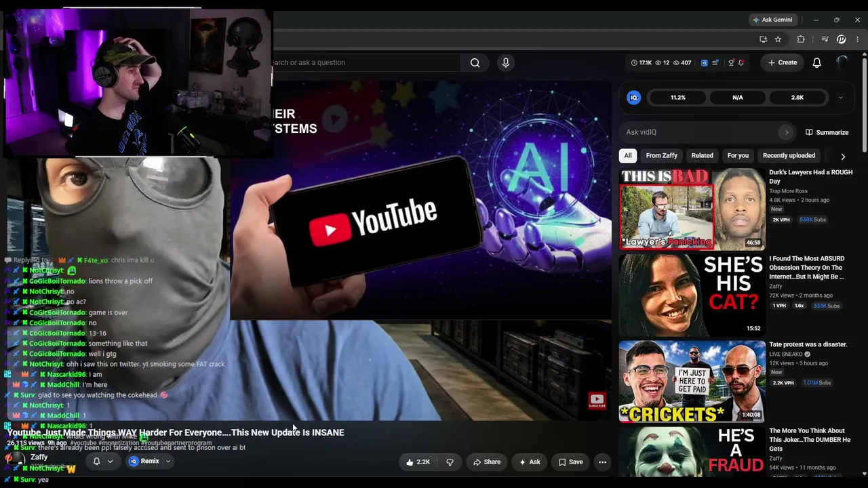Save the video to a playlist
Image resolution: width=868 pixels, height=488 pixels.
(570, 462)
